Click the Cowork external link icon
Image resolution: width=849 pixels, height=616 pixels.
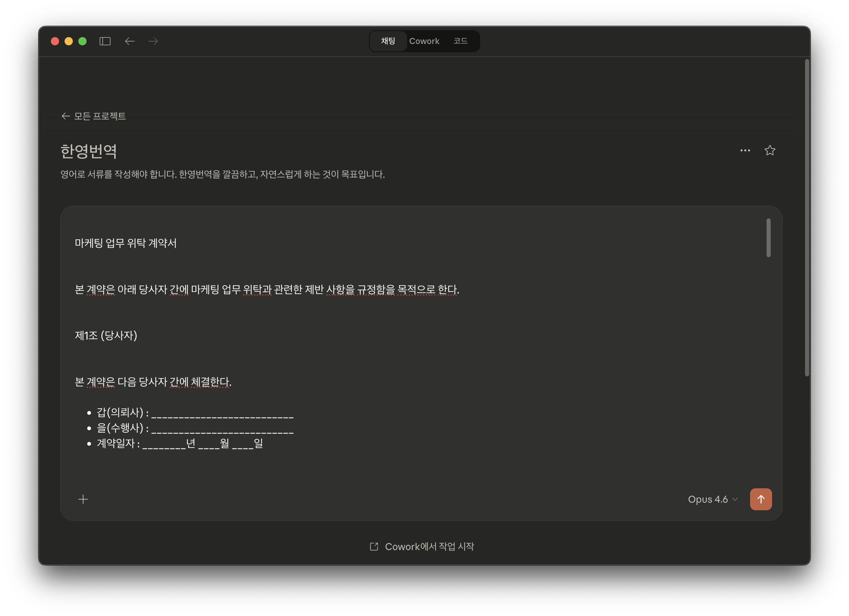[374, 547]
